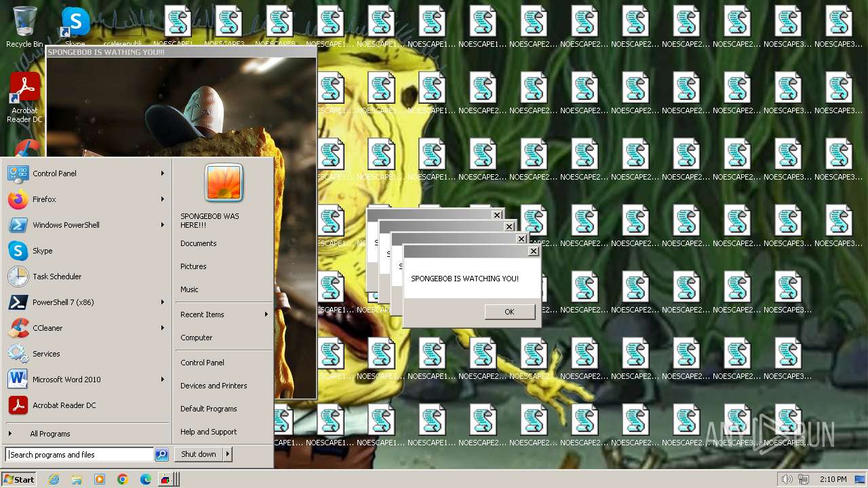The image size is (868, 488).
Task: Open the volume control in the system tray
Action: (787, 479)
